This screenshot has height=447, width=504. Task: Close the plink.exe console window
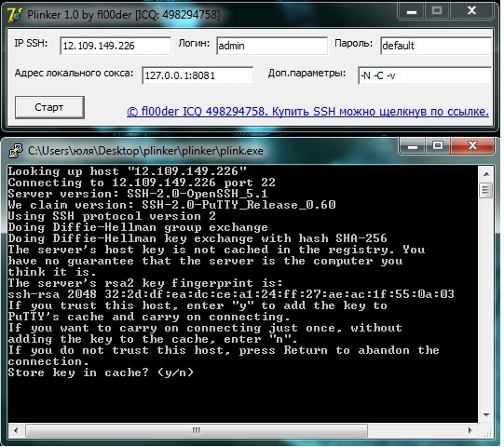click(x=472, y=146)
